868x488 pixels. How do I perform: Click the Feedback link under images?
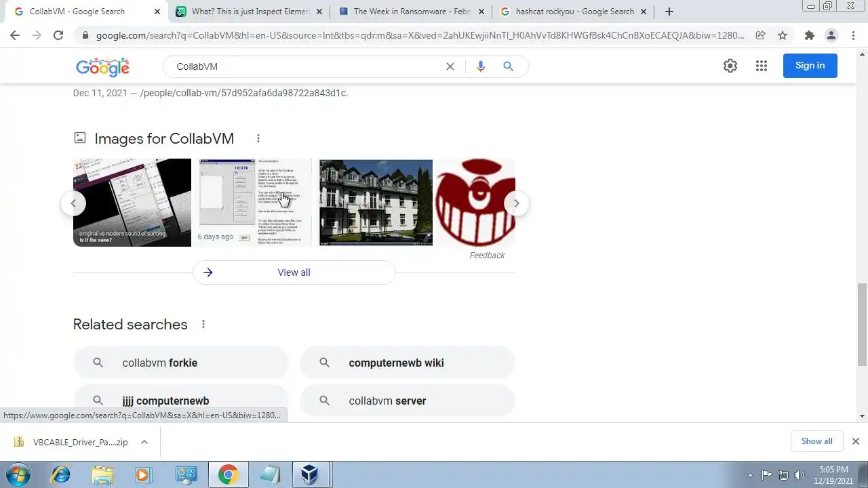click(487, 256)
